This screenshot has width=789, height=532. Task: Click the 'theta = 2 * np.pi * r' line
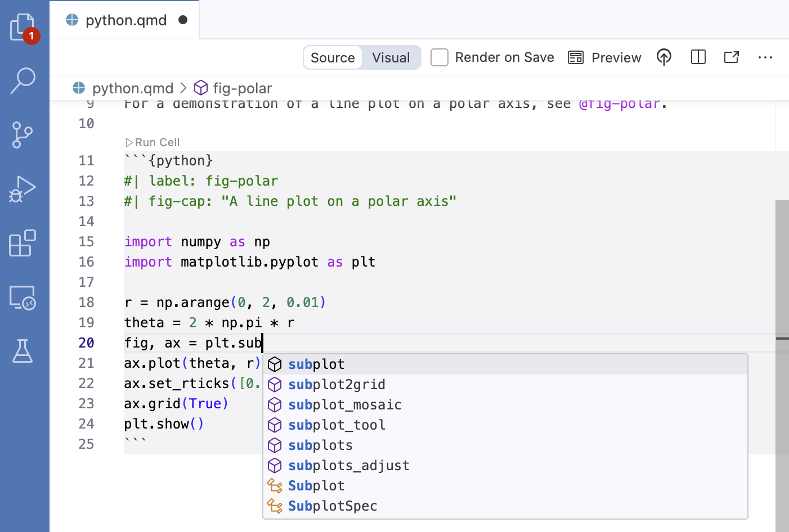point(209,323)
